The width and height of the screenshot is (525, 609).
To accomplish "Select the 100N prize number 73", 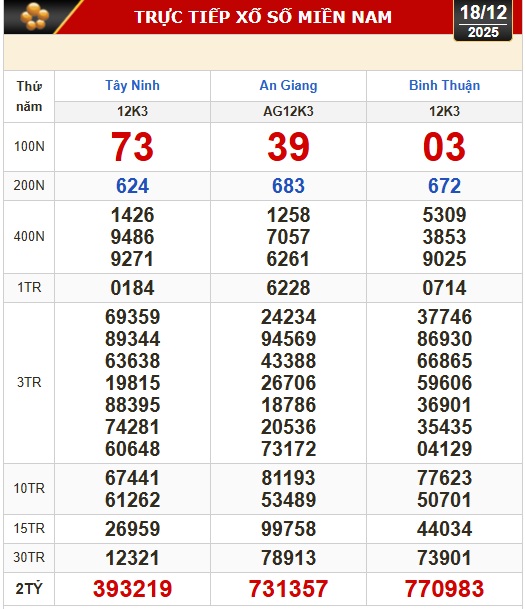I will click(x=132, y=147).
